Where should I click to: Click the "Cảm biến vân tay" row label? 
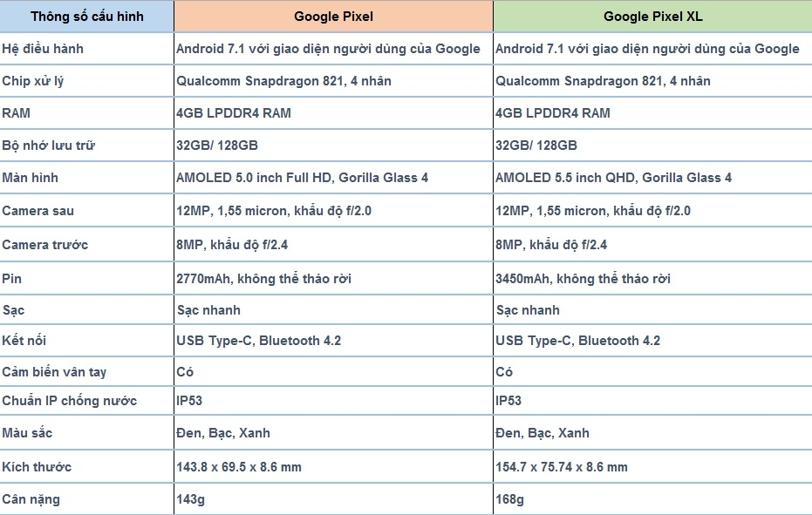pos(54,372)
